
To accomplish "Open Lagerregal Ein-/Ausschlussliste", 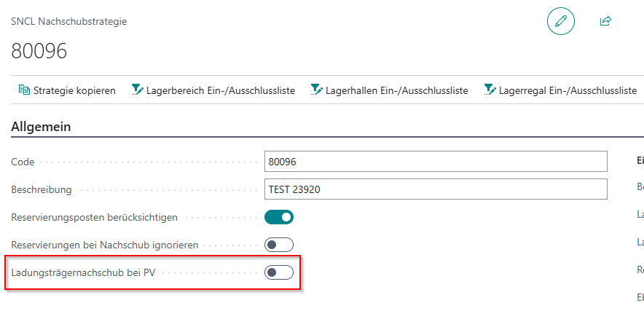I will (x=568, y=91).
